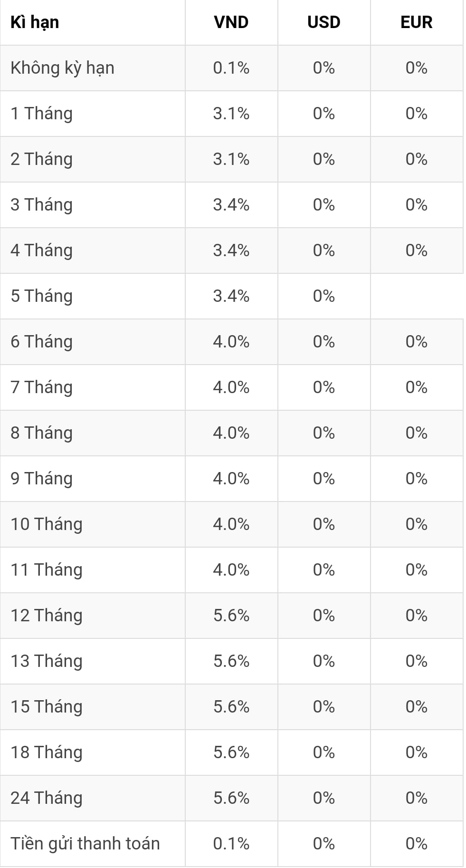The image size is (466, 868).
Task: Select the 15 Tháng EUR rate cell
Action: tap(417, 707)
